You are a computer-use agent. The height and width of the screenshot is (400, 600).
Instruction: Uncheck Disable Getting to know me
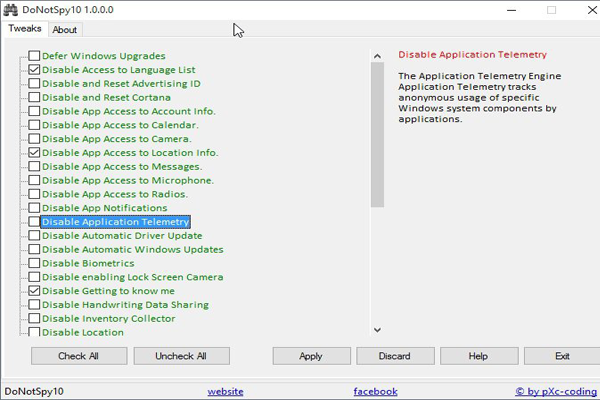click(34, 291)
